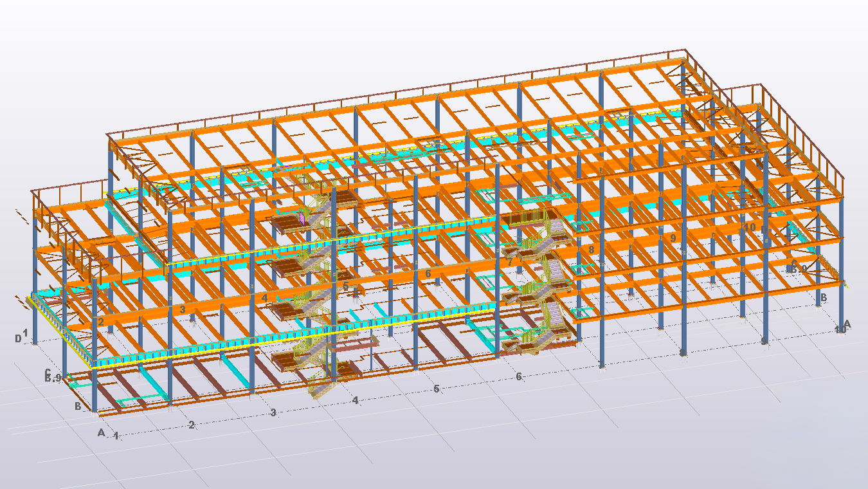
Task: Click grid label 10 next to right-side A
Action: coord(840,329)
